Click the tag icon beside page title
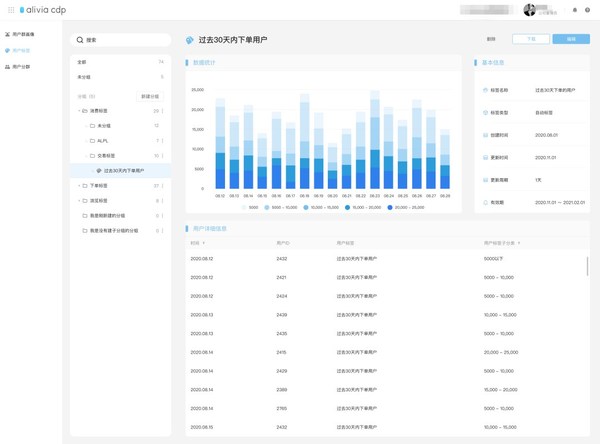The image size is (600, 444). 190,40
